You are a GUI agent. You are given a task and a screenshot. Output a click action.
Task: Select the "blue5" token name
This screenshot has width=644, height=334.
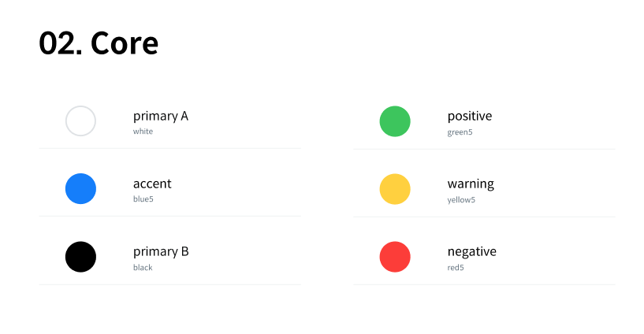pos(143,199)
